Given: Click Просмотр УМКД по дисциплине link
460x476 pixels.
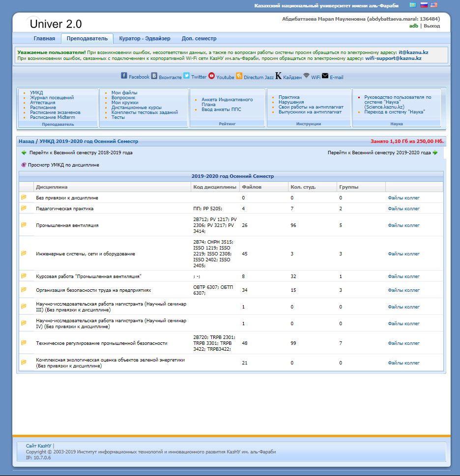Looking at the screenshot, I should pyautogui.click(x=63, y=165).
